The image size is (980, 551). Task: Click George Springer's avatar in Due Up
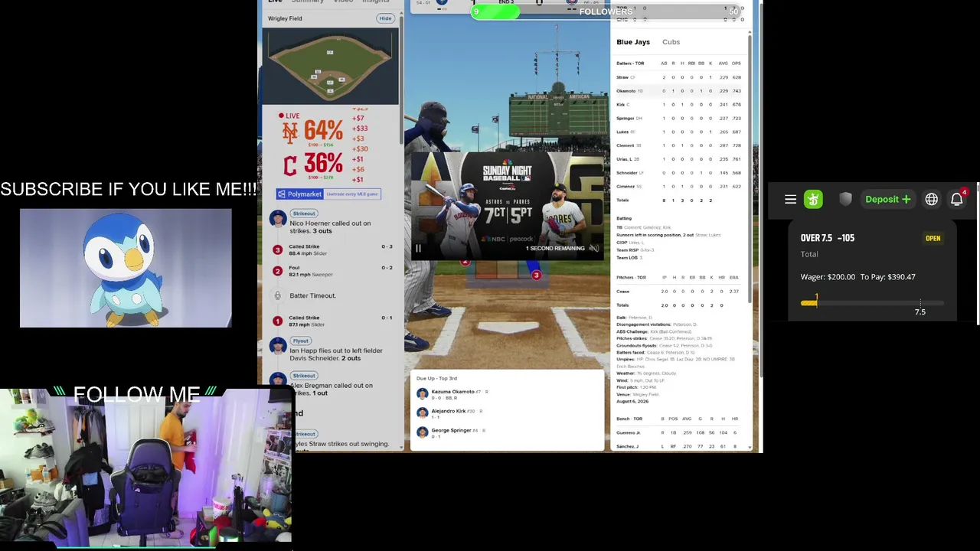423,432
